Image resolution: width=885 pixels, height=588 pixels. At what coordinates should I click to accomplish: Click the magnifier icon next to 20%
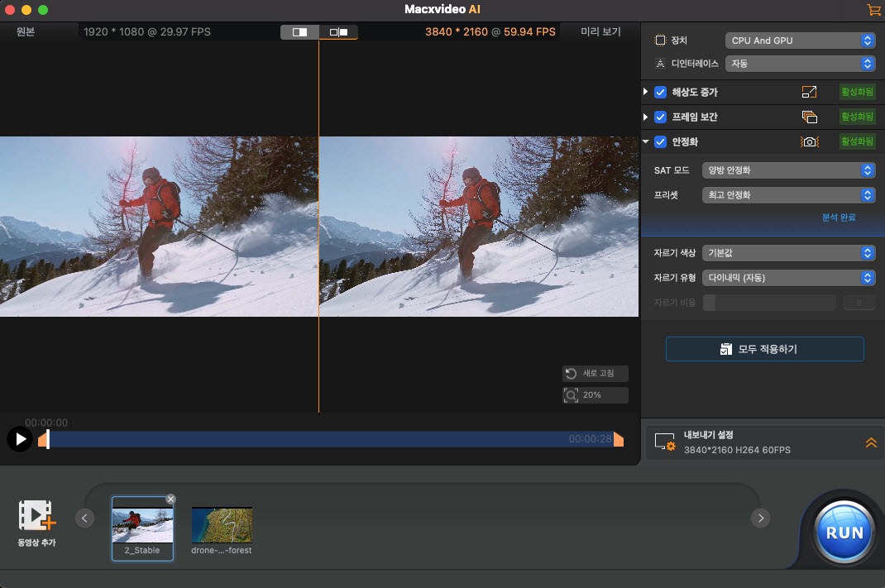pos(571,394)
